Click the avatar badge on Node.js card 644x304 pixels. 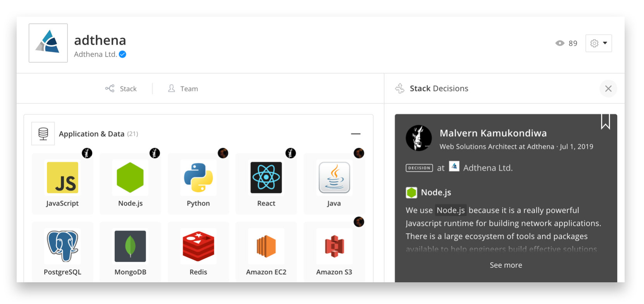(155, 153)
